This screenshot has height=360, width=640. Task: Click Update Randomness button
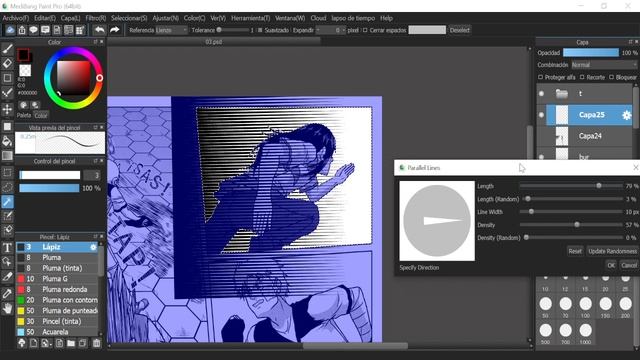click(612, 251)
